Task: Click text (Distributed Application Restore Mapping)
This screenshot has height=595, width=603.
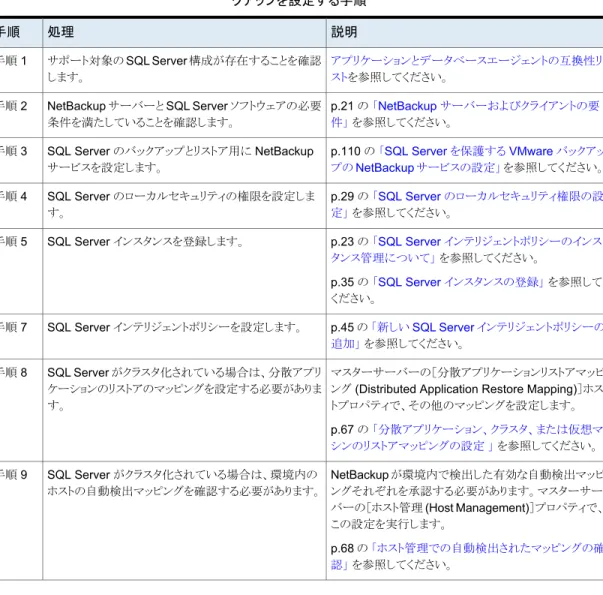Action: click(x=466, y=389)
